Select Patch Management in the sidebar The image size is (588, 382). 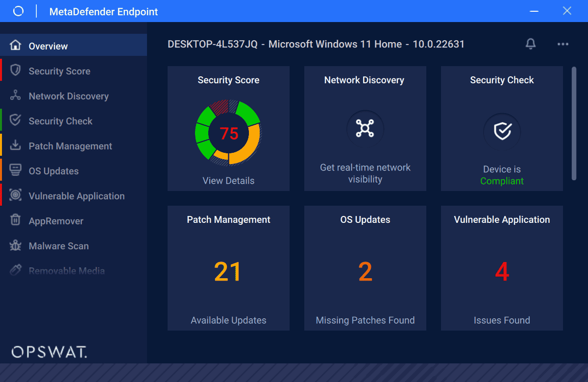[73, 145]
